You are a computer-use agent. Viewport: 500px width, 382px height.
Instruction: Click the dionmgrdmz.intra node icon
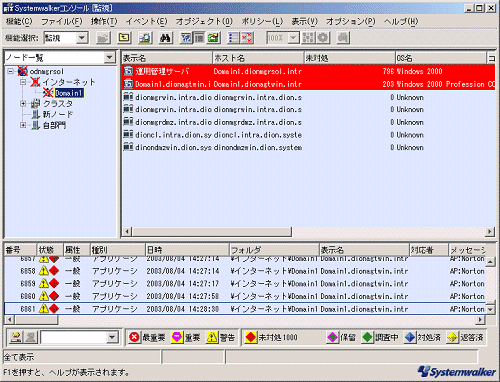pyautogui.click(x=128, y=122)
